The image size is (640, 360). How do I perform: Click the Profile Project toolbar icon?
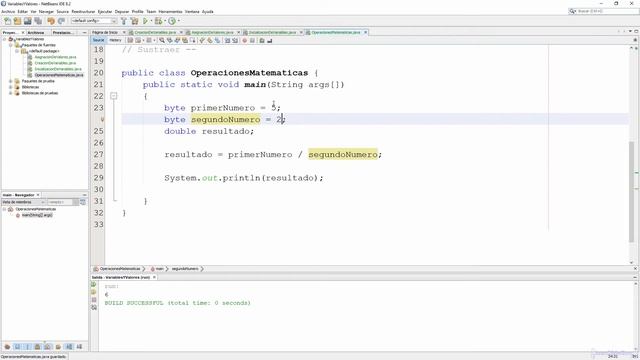pyautogui.click(x=172, y=21)
